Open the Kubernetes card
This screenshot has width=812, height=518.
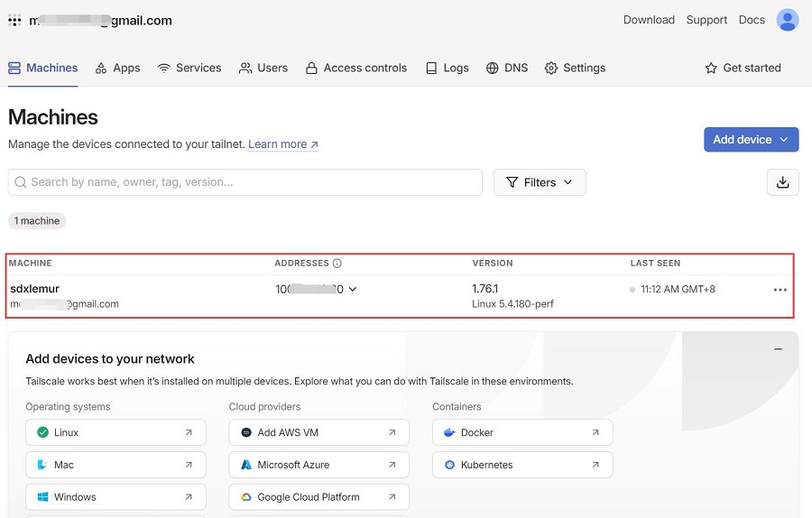522,465
